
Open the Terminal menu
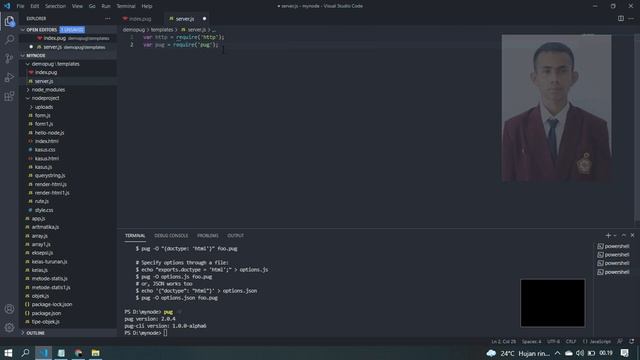[126, 6]
